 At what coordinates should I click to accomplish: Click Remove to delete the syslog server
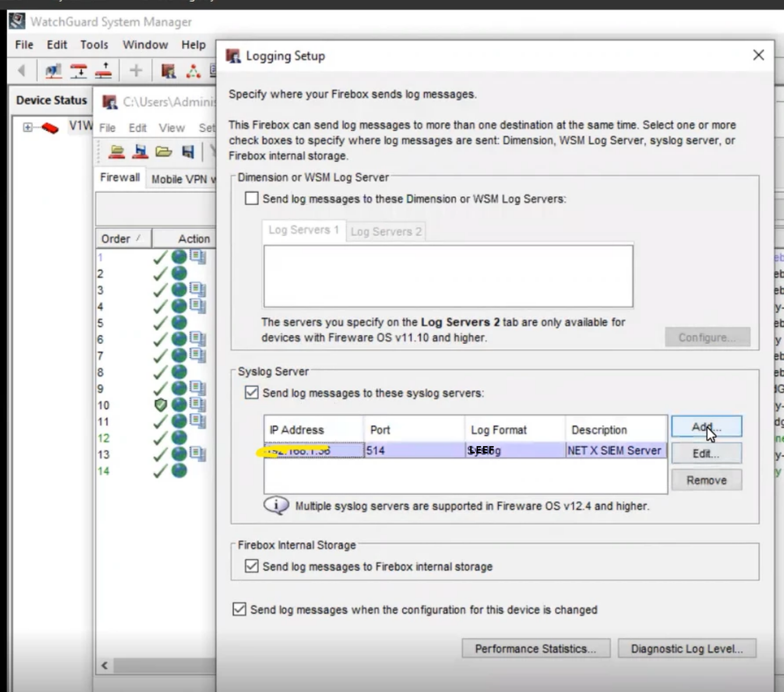[x=706, y=480]
